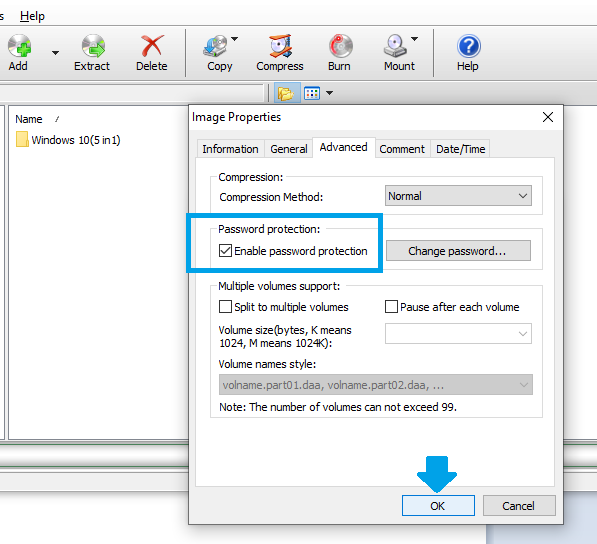Screen dimensions: 597x544
Task: Click the Extract toolbar icon
Action: pos(93,46)
